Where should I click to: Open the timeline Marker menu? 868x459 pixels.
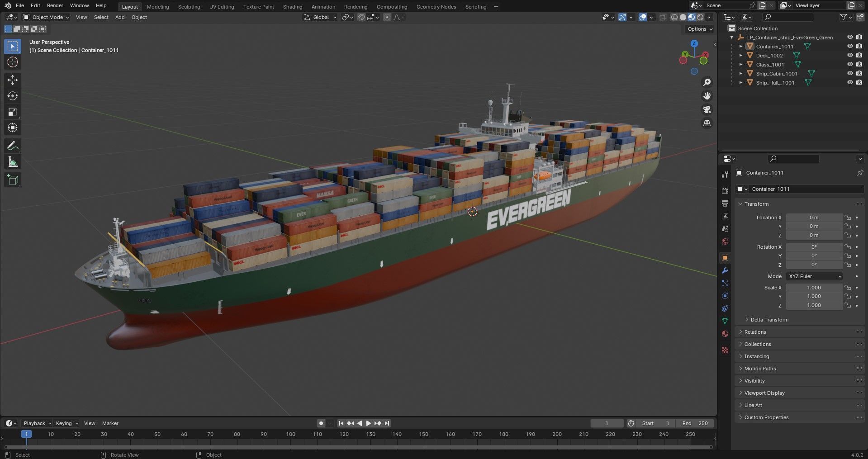(110, 423)
